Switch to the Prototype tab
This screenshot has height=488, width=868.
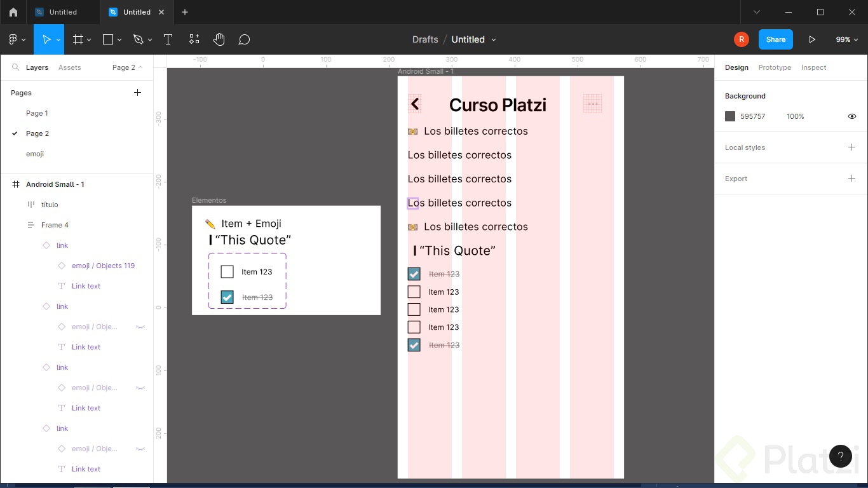(775, 67)
